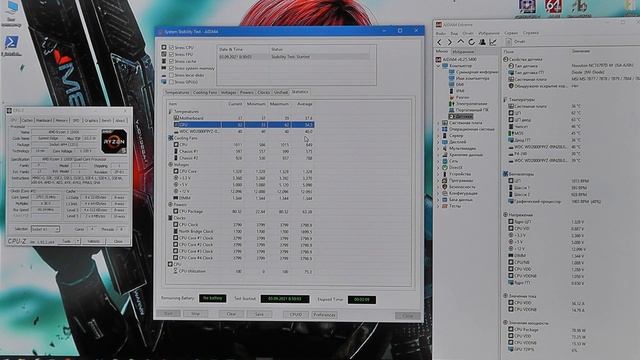640x360 pixels.
Task: Expand the Display node in AIDA64 tree
Action: coord(439,142)
